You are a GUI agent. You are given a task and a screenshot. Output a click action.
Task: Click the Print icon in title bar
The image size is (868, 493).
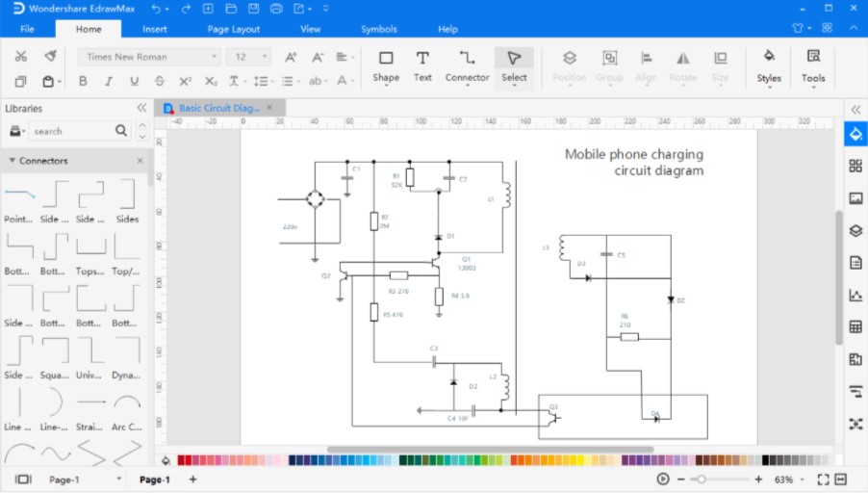point(276,9)
